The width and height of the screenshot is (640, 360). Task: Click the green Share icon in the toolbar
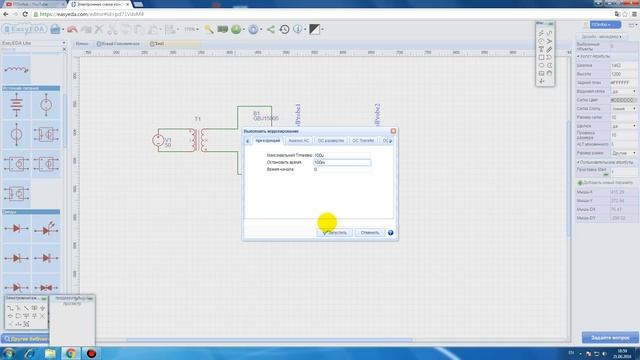[x=271, y=29]
